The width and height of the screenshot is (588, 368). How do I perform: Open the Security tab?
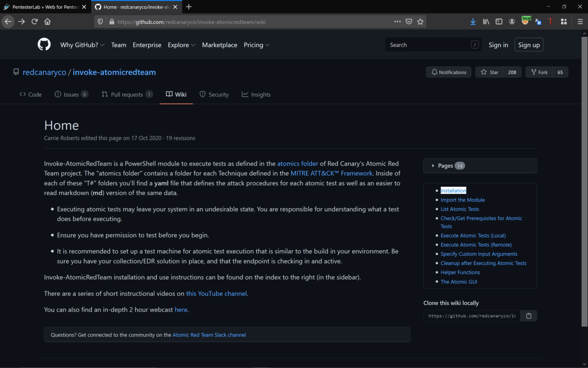214,94
